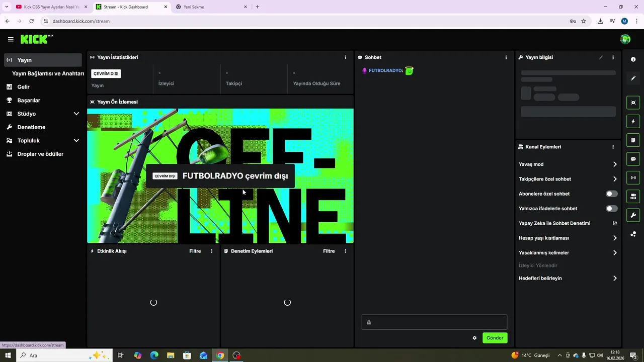Toggle the stream statistics broadcast icon in the right rail
Viewport: 644px width, 362px height.
tap(633, 177)
